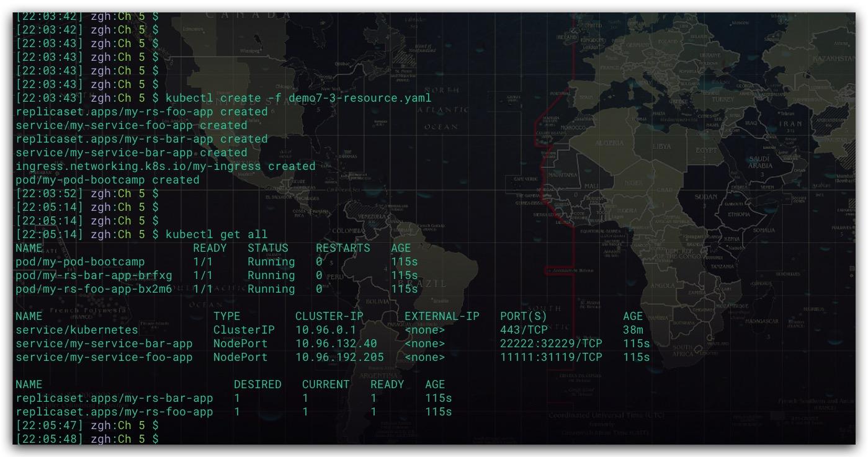
Task: Click the EXTERNAL-IP column header
Action: (442, 316)
